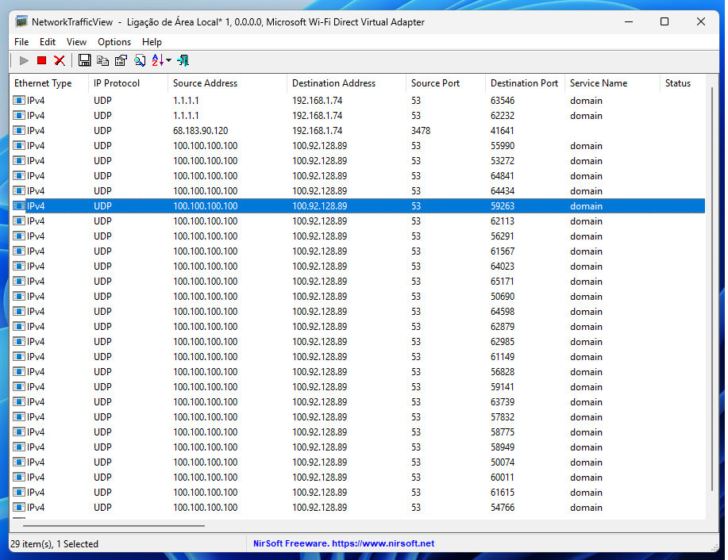The image size is (728, 560).
Task: Open the File menu
Action: 21,42
